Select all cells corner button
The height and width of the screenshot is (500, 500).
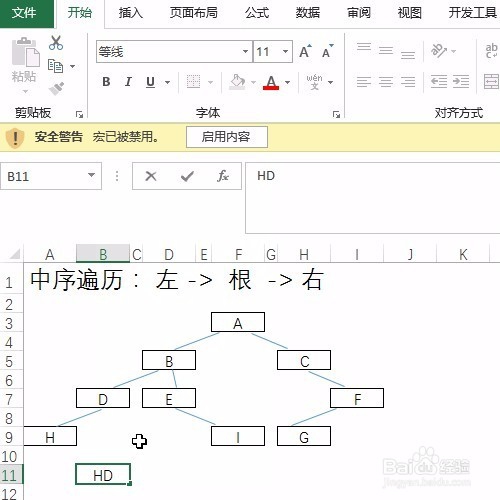coord(12,254)
